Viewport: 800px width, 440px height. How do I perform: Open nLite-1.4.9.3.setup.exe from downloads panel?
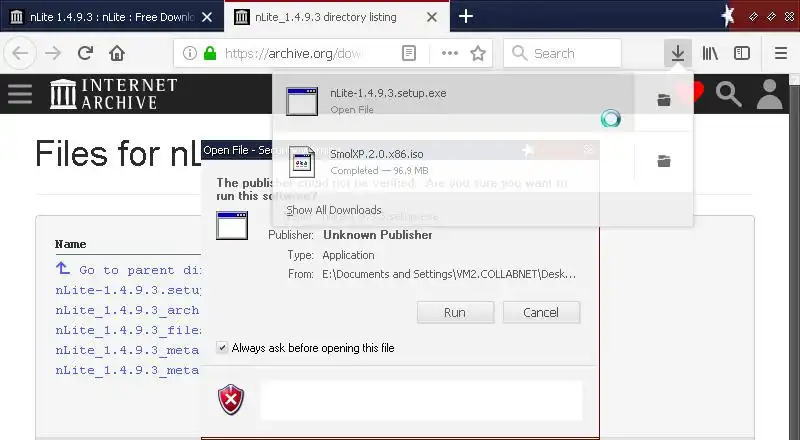click(453, 101)
